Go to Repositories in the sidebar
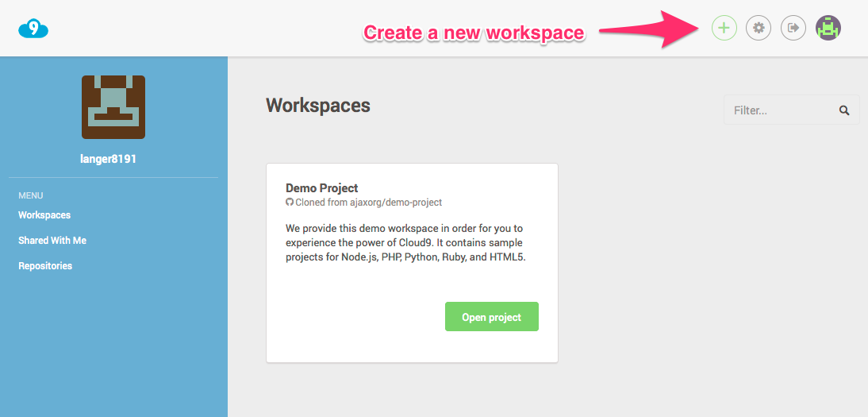The height and width of the screenshot is (417, 868). coord(45,266)
